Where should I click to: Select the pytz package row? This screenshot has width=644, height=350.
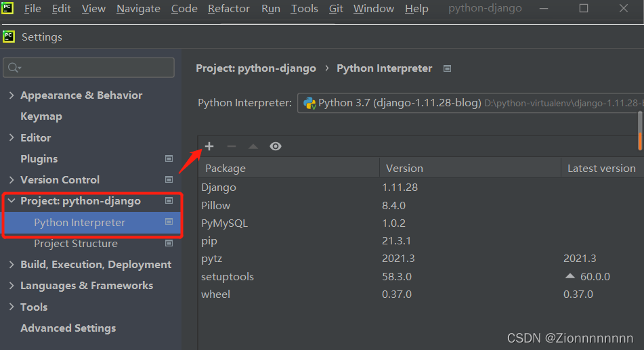click(x=421, y=259)
